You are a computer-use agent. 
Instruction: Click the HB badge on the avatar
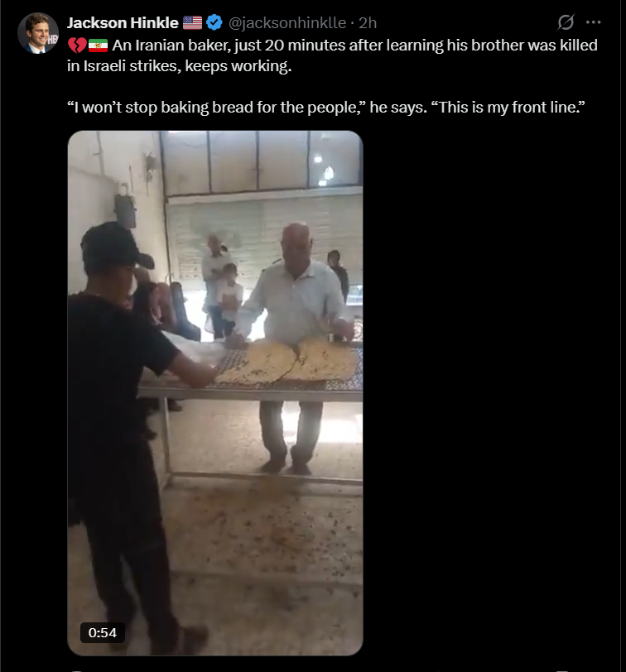(52, 40)
